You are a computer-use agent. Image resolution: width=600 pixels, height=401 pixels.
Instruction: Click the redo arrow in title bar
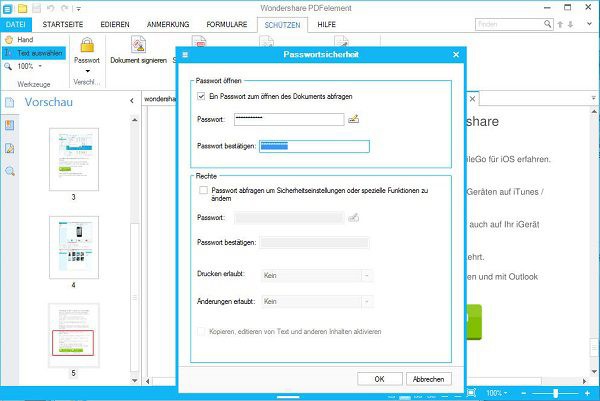[x=64, y=8]
